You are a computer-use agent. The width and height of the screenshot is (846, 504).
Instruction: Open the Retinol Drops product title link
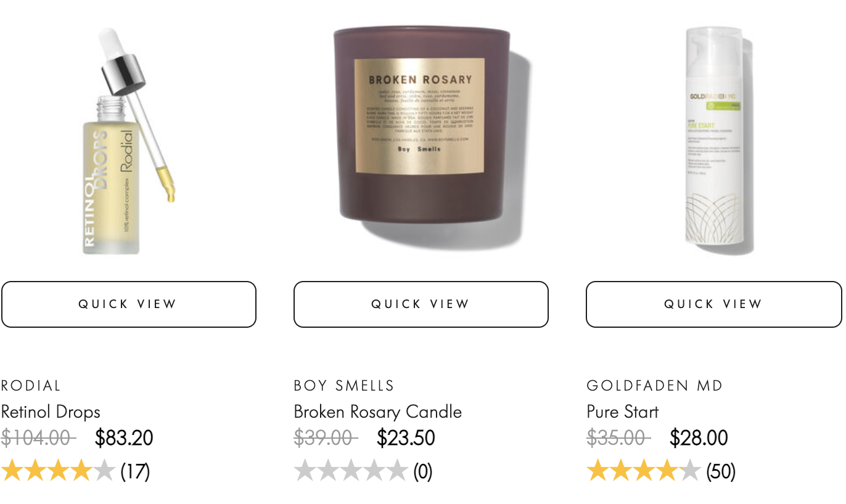51,412
